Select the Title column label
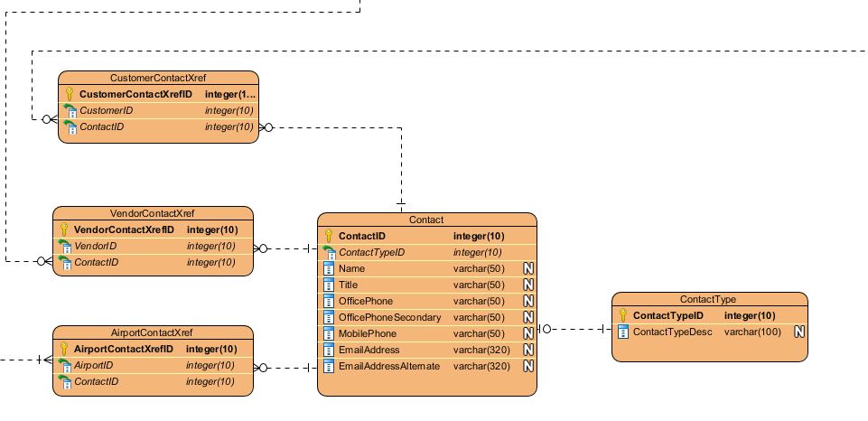Image resolution: width=868 pixels, height=421 pixels. (349, 285)
